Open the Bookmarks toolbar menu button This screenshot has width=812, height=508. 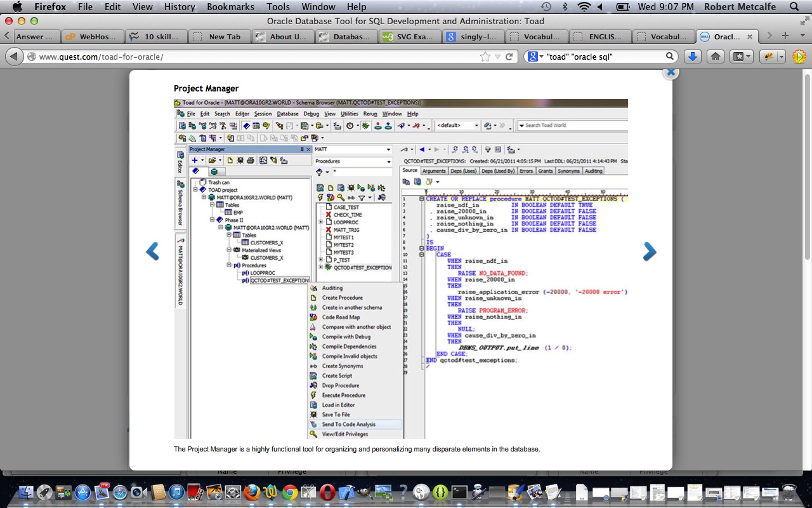[742, 57]
